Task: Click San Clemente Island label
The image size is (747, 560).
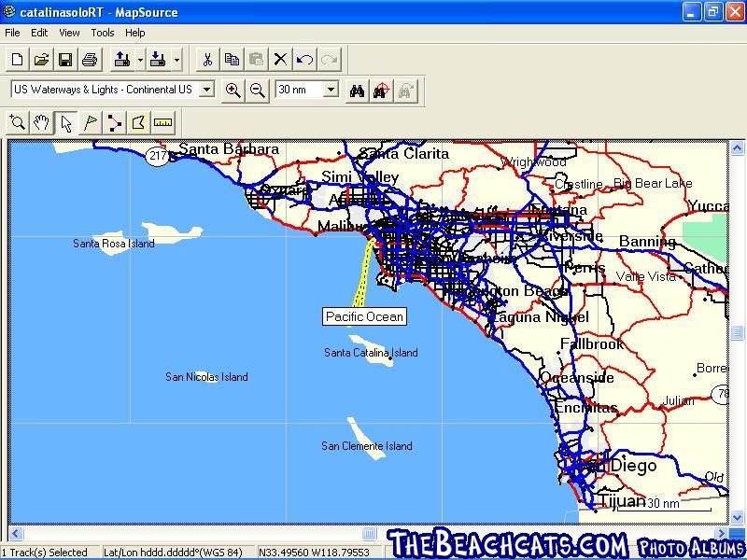Action: [366, 446]
